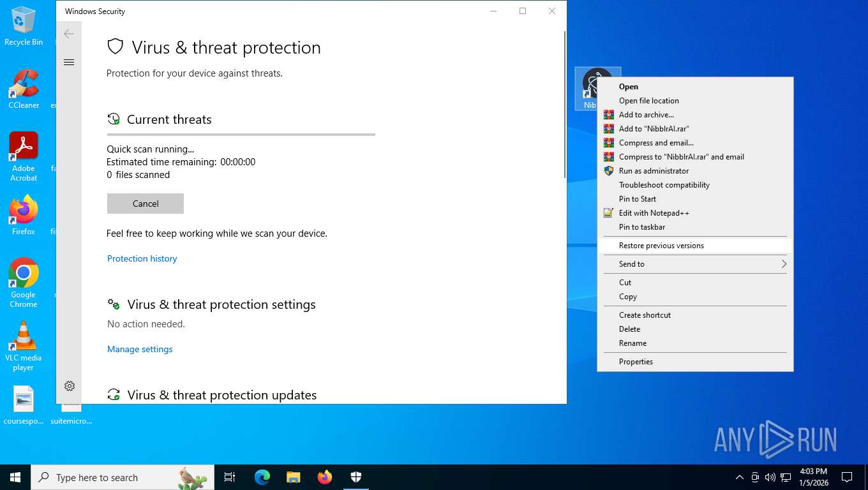Click the Virus & threat protection settings icon

click(114, 304)
